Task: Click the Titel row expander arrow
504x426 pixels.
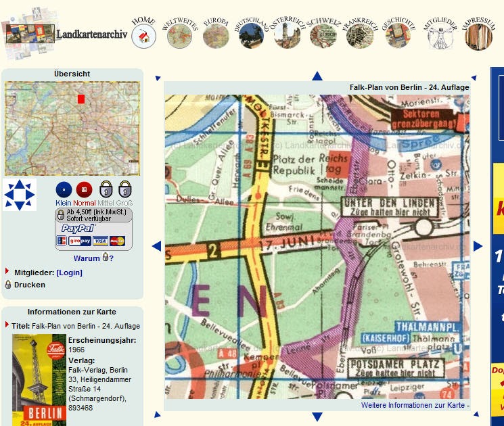Action: tap(7, 324)
